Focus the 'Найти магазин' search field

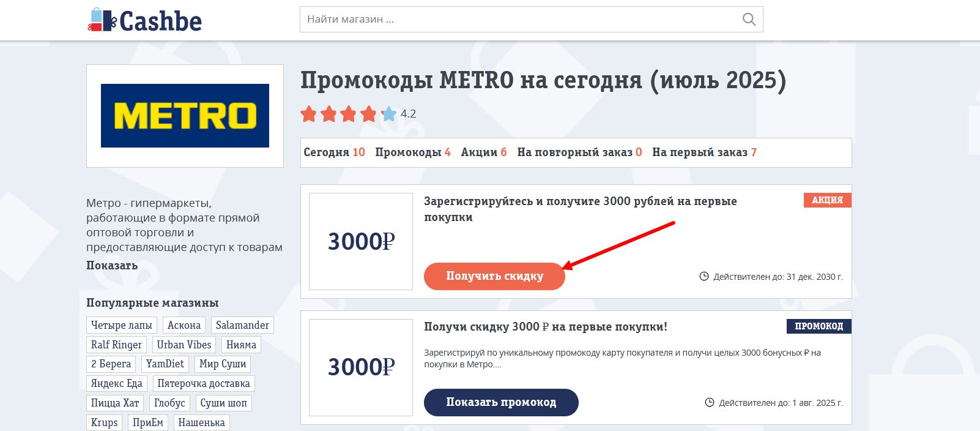(x=531, y=20)
